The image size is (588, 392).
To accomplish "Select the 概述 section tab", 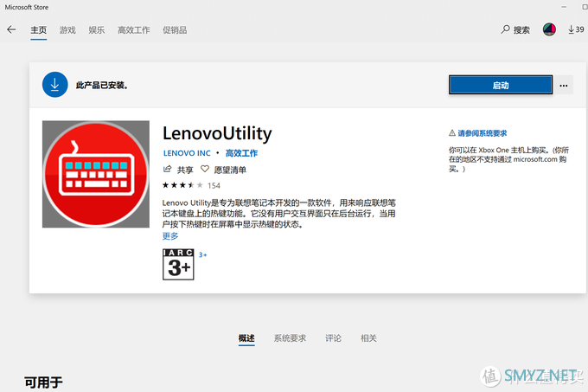I will [246, 338].
